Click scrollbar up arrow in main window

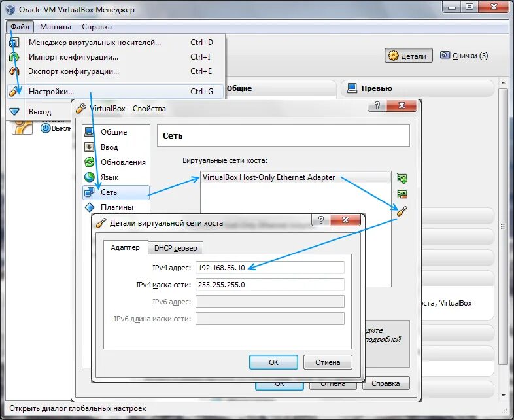[x=504, y=82]
